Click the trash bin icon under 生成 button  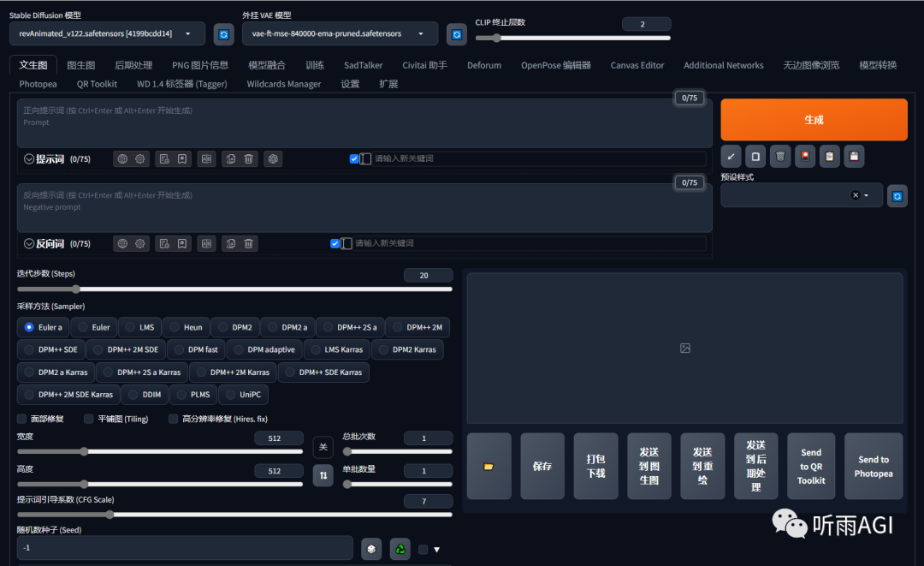(780, 156)
